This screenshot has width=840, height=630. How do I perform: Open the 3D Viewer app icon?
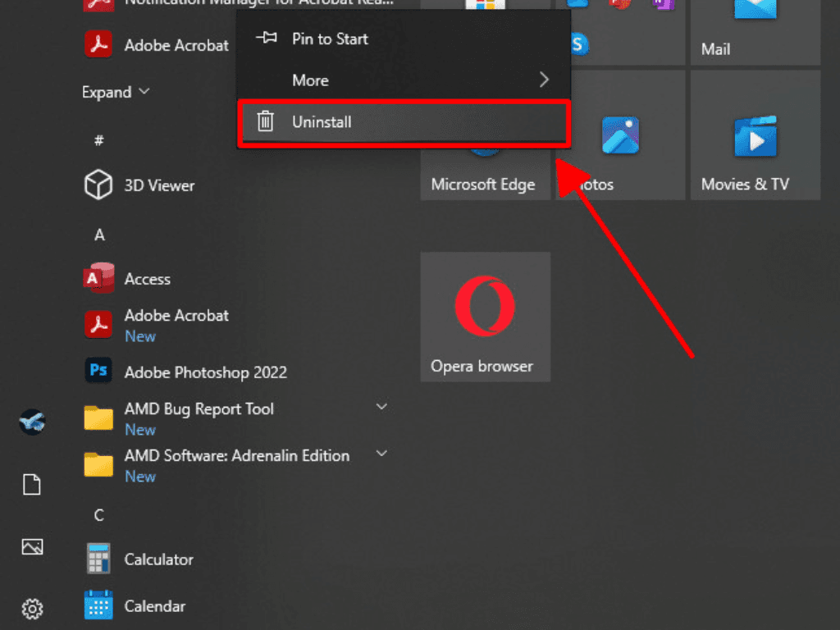pos(98,185)
